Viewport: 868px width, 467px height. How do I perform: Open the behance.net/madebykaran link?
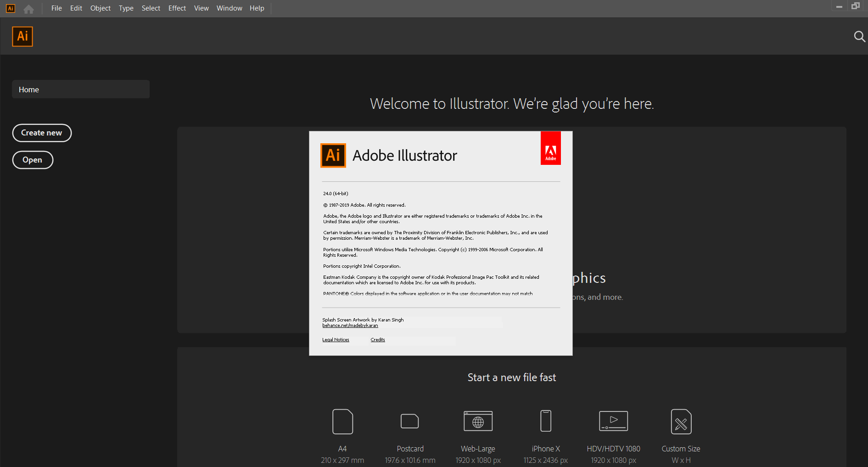(x=350, y=326)
